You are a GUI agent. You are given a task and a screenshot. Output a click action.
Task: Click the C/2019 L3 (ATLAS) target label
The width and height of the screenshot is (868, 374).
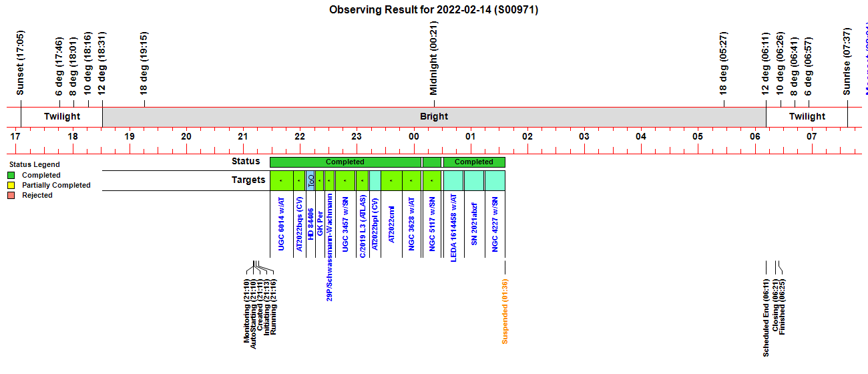point(362,226)
